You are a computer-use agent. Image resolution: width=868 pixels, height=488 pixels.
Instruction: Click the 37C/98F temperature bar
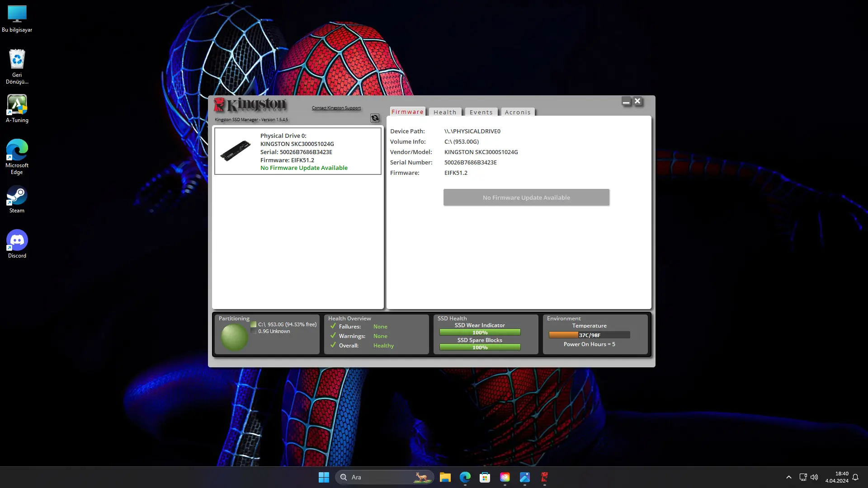click(589, 335)
